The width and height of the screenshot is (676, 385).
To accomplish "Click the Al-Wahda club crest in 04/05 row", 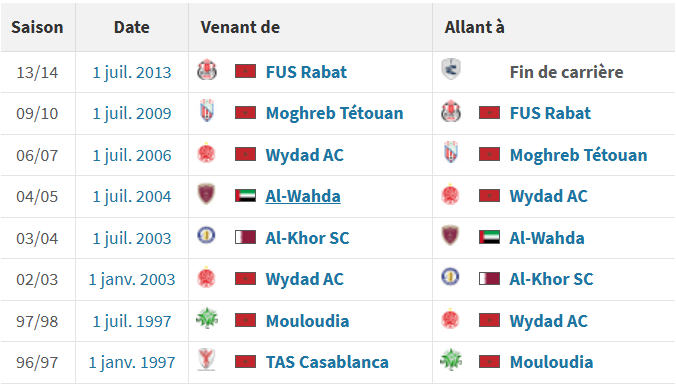I will coord(207,194).
